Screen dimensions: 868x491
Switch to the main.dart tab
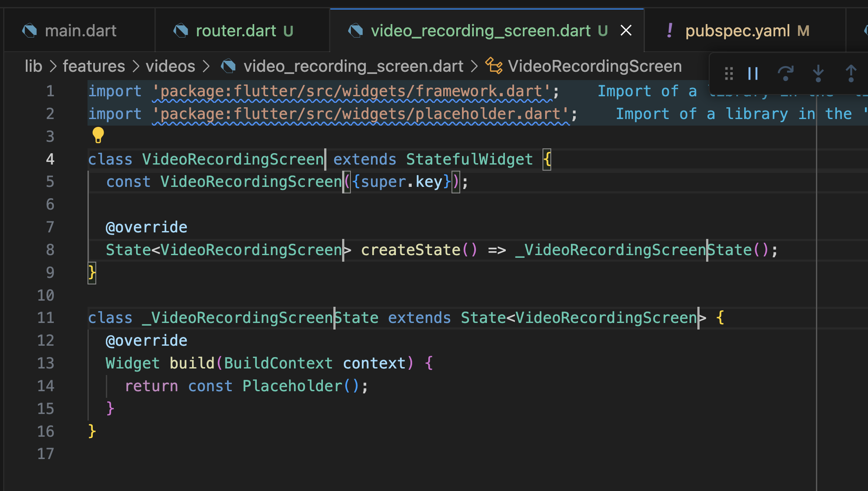[x=80, y=31]
